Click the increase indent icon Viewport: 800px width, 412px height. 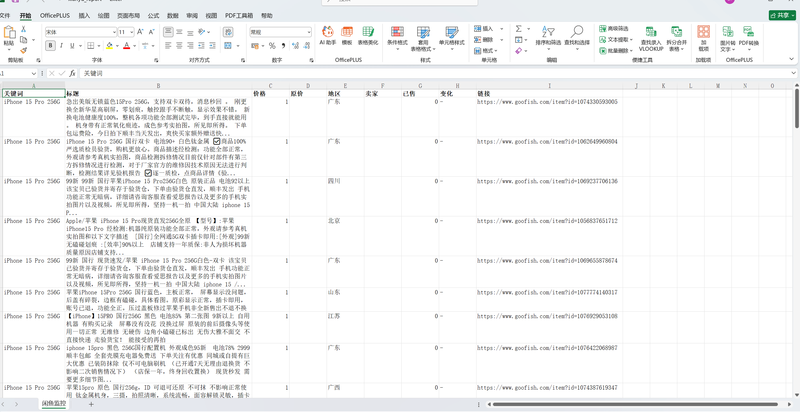212,45
